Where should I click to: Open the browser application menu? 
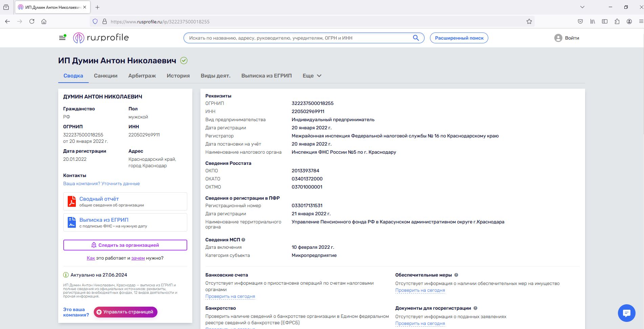pyautogui.click(x=641, y=21)
